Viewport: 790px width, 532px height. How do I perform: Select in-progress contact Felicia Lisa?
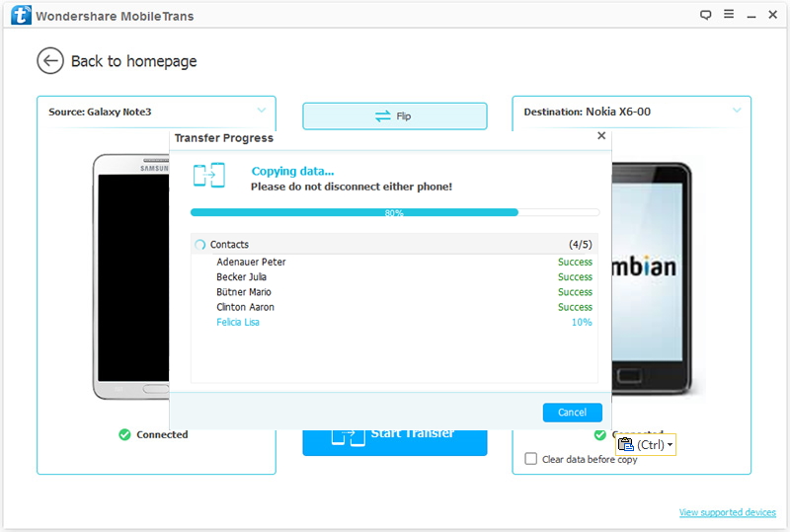click(x=238, y=323)
